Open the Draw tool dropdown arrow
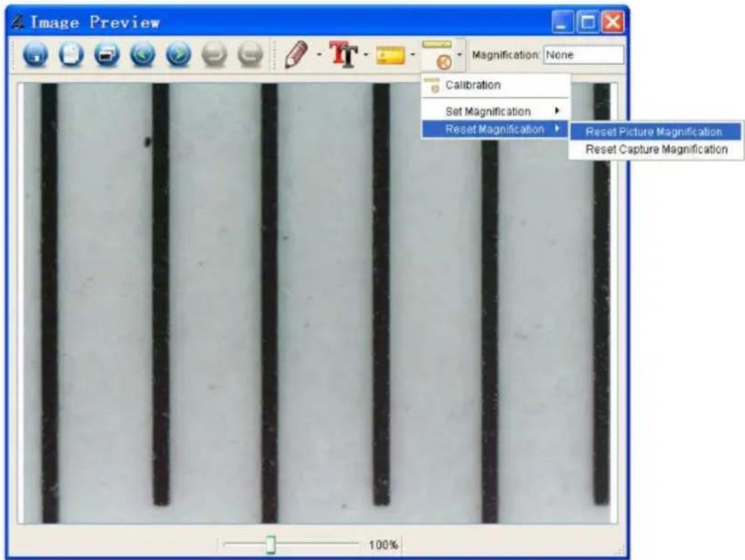The image size is (745, 560). click(319, 54)
